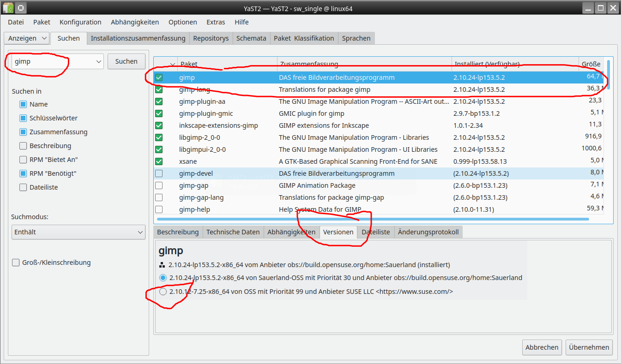Open the Optionen menu
The height and width of the screenshot is (364, 621).
[183, 22]
